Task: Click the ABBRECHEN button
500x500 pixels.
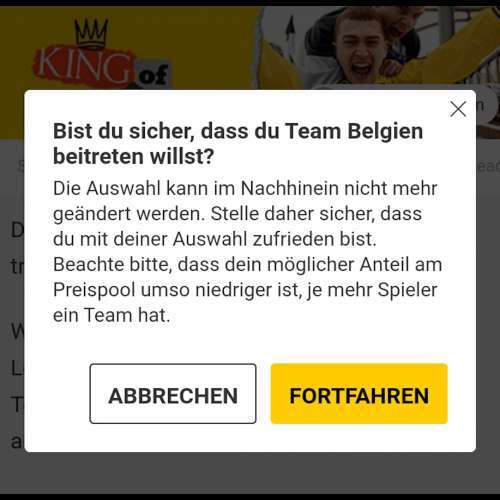Action: pyautogui.click(x=173, y=394)
